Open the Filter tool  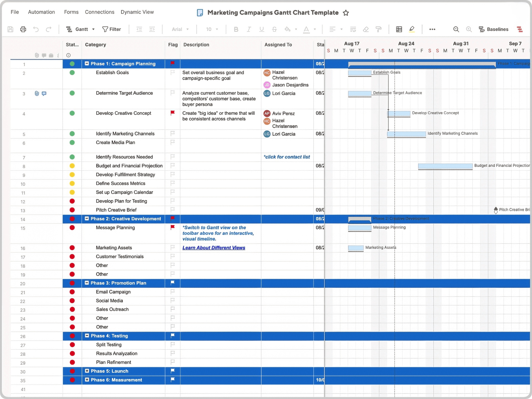coord(111,29)
